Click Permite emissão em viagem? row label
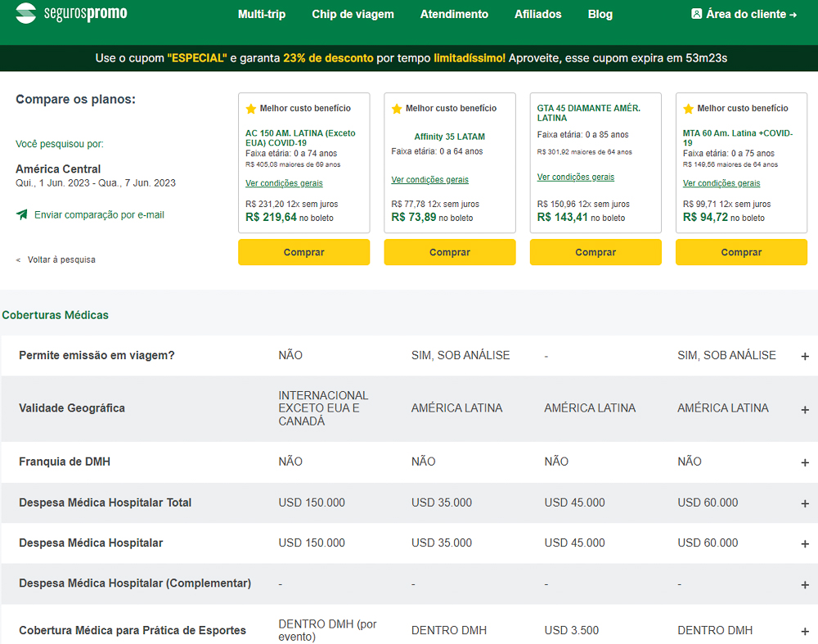The width and height of the screenshot is (818, 644). click(x=97, y=355)
